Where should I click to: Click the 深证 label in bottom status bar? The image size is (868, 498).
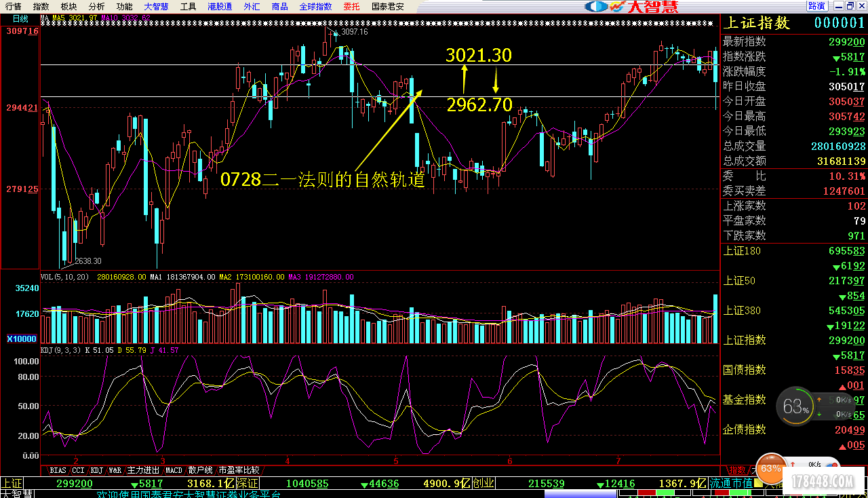tap(246, 483)
